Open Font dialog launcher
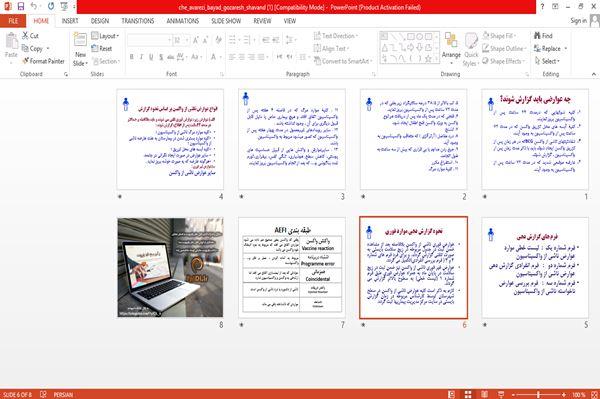Screen dimensions: 600x399 [x=222, y=74]
